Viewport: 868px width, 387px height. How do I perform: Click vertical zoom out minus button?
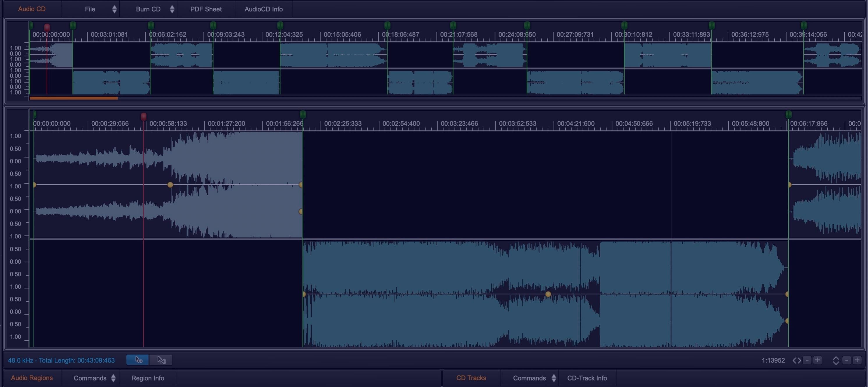coord(847,361)
